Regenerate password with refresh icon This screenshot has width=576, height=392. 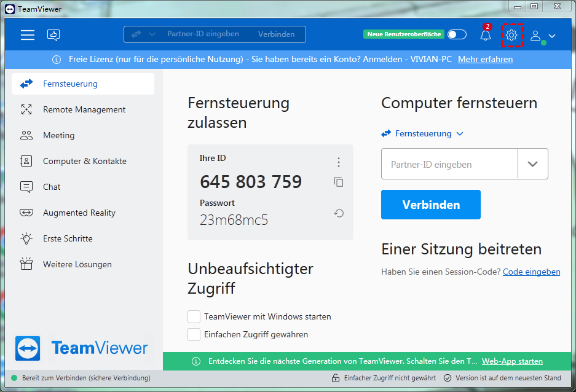[339, 213]
